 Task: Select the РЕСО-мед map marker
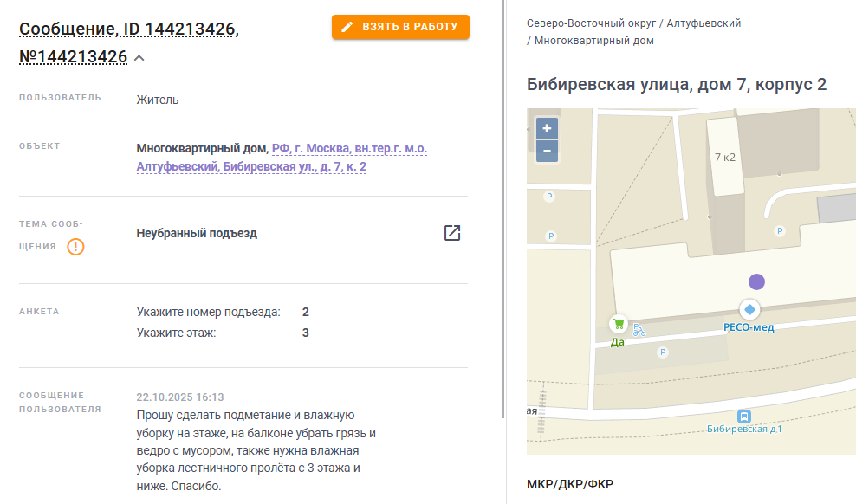coord(749,310)
